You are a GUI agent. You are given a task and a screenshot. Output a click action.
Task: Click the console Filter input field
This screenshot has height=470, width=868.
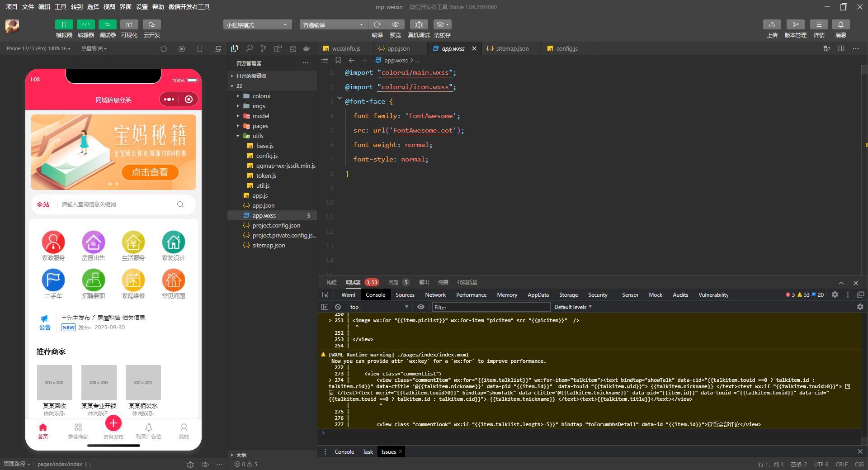[491, 307]
